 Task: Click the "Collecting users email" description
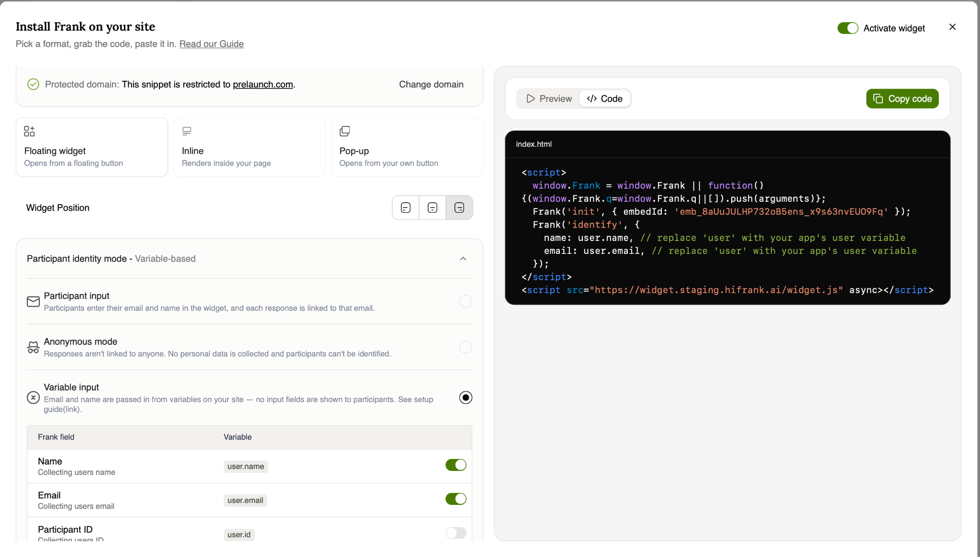76,506
